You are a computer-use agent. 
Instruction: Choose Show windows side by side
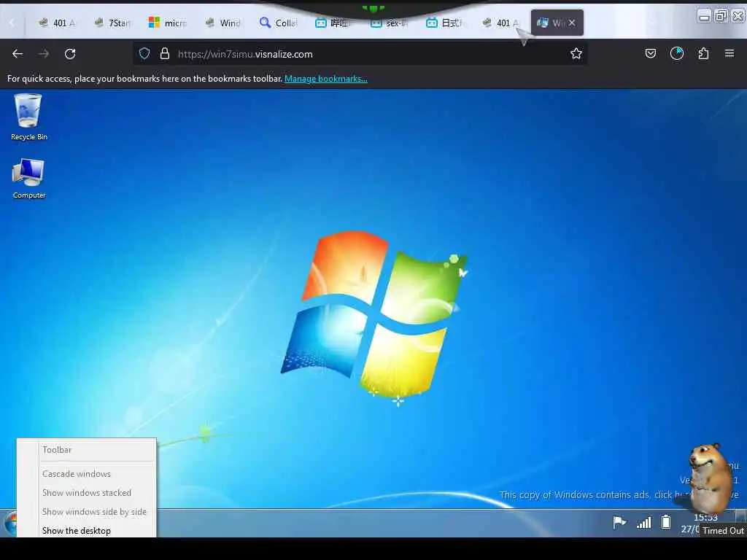87,511
